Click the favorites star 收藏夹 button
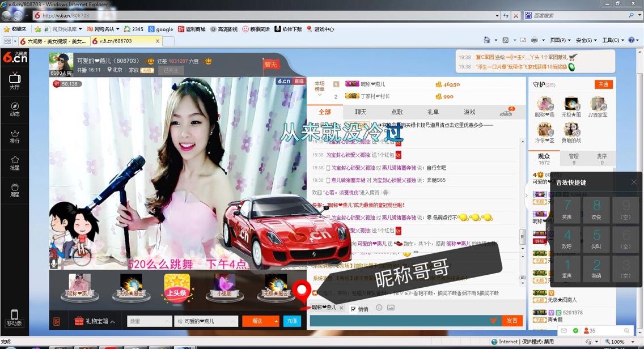 point(14,29)
